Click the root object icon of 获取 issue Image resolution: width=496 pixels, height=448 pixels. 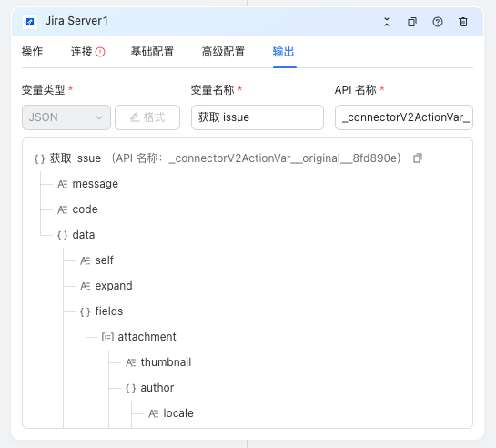pyautogui.click(x=39, y=158)
